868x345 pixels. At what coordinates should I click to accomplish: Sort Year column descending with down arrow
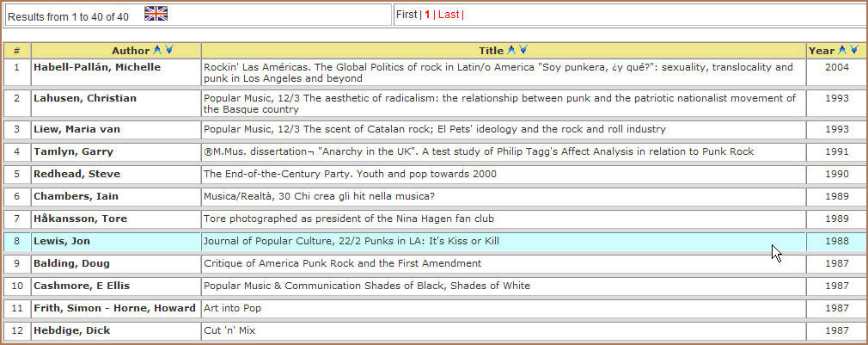point(853,51)
